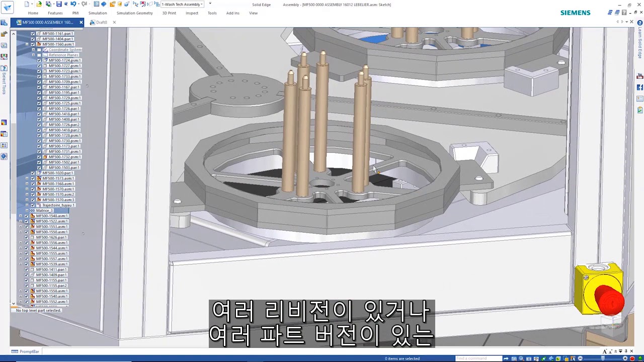Open the Home ribbon tab
The image size is (644, 362).
coord(33,13)
